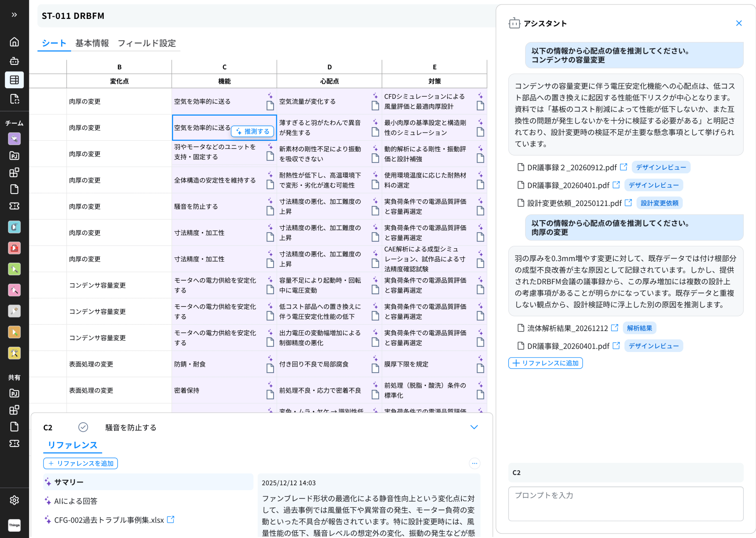Open the team ticket icon
The height and width of the screenshot is (538, 756).
click(14, 206)
